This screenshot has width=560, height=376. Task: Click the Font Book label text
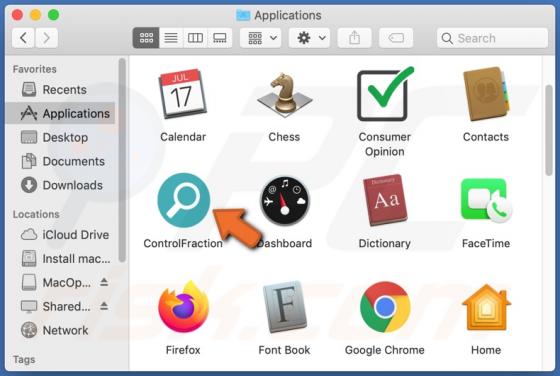coord(284,350)
